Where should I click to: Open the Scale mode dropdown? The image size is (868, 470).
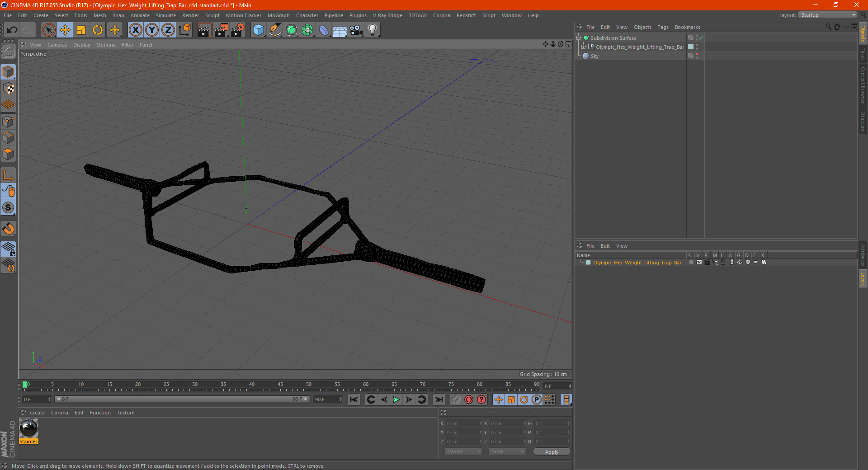[x=507, y=451]
